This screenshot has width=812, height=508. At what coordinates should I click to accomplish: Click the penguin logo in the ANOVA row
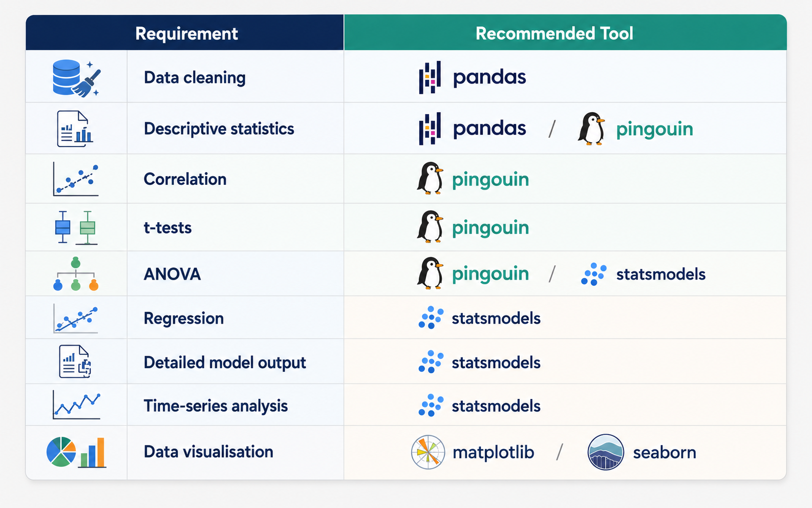point(430,273)
